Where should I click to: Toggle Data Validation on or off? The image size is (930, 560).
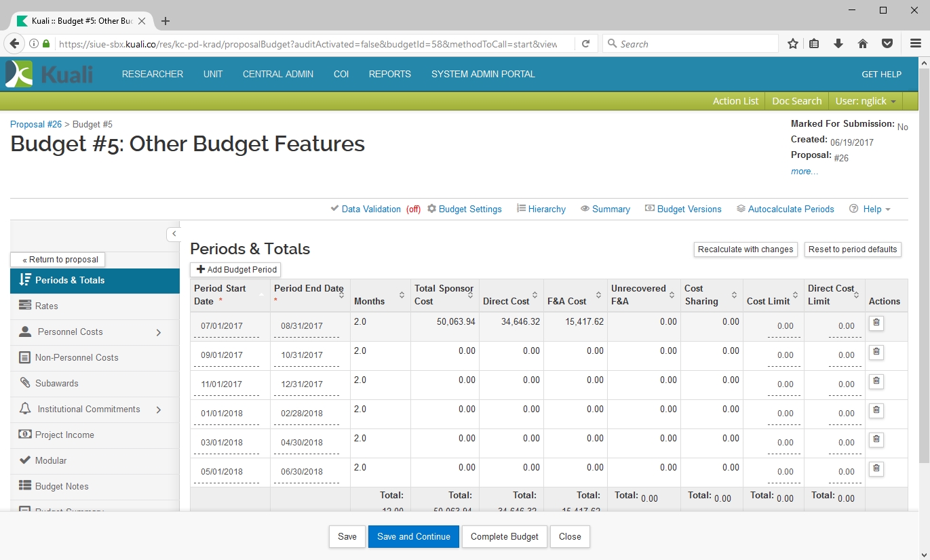pyautogui.click(x=370, y=209)
